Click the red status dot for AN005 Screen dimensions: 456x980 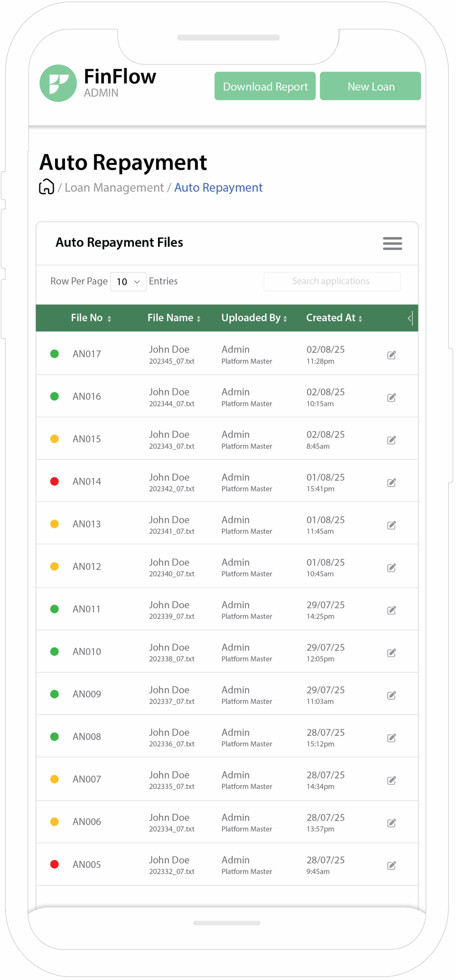tap(54, 864)
